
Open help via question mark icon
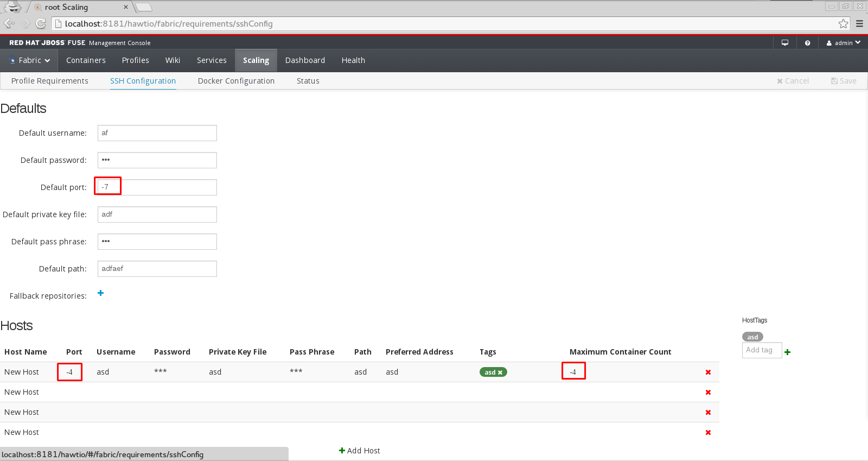[x=808, y=43]
